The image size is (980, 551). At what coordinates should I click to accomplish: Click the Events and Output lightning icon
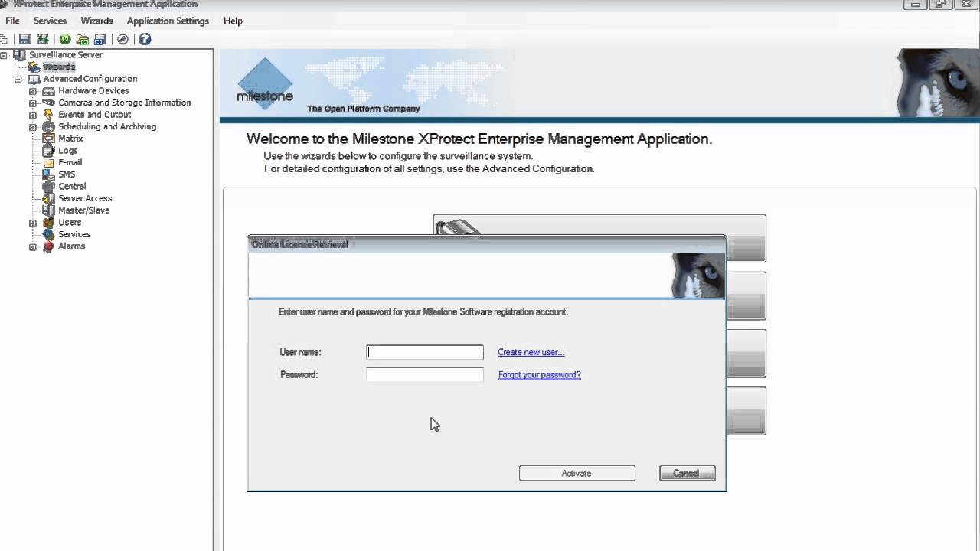[x=49, y=115]
